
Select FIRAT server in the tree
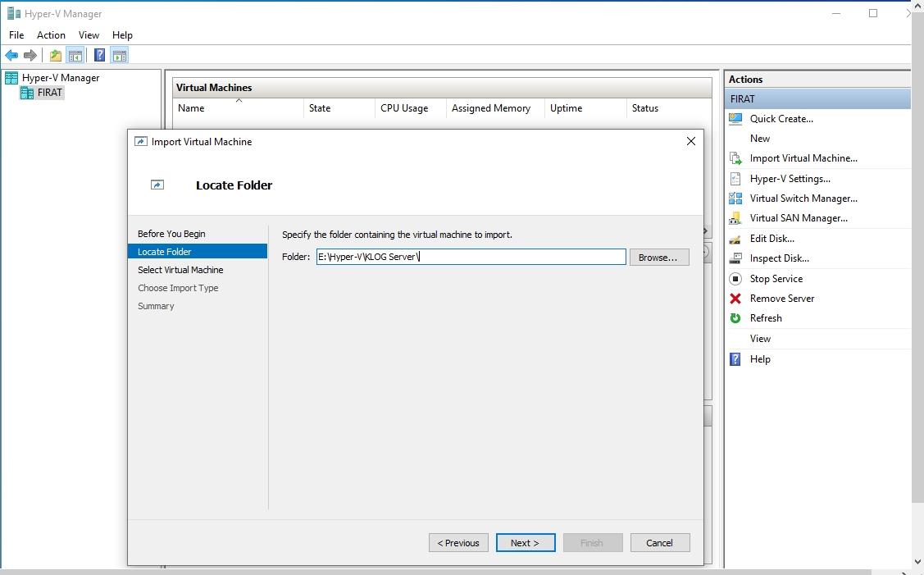tap(49, 93)
